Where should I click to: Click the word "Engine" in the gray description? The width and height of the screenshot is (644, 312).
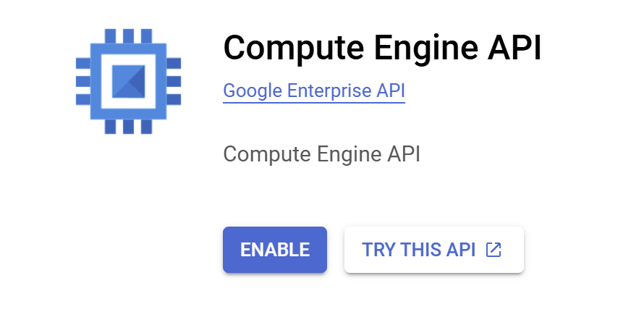pyautogui.click(x=343, y=154)
